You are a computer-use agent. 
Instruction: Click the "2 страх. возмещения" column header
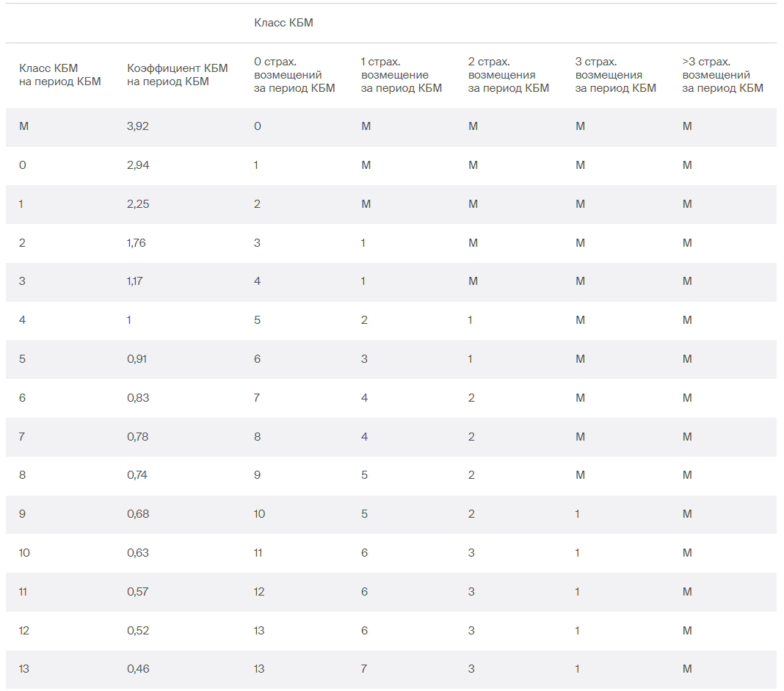click(509, 75)
